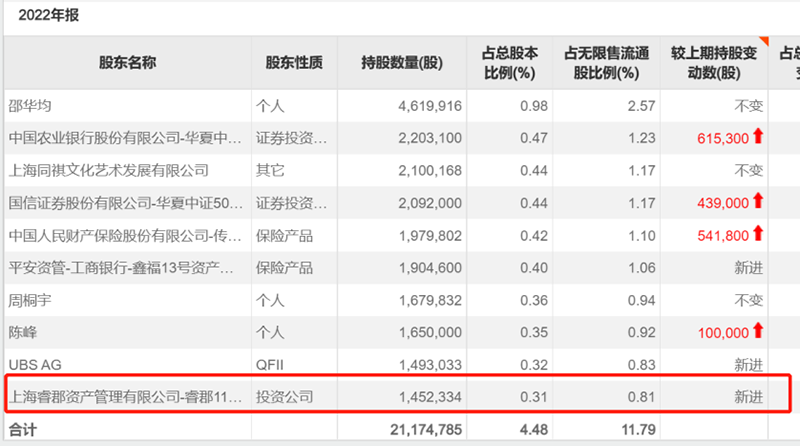The width and height of the screenshot is (800, 446).
Task: Click total share ratio 4.48
Action: coord(534,430)
